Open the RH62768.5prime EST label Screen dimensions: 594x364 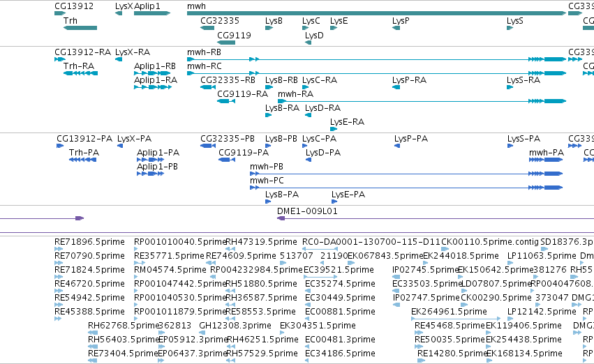click(x=124, y=326)
